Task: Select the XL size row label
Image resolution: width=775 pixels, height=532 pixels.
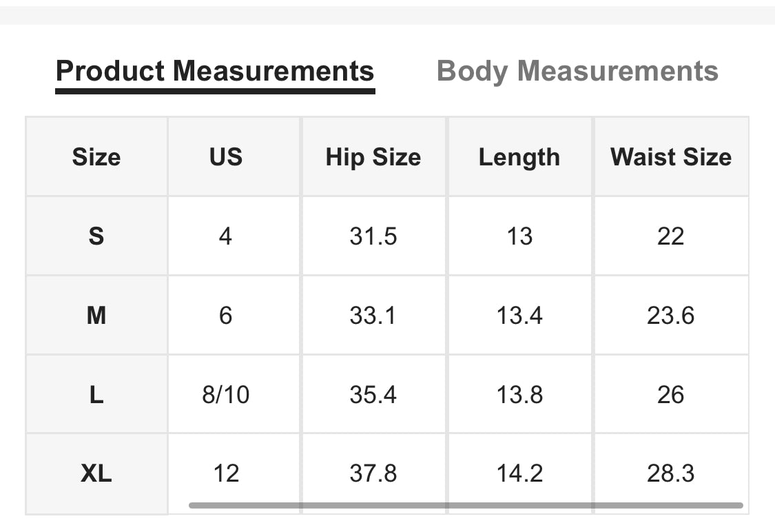Action: (96, 473)
